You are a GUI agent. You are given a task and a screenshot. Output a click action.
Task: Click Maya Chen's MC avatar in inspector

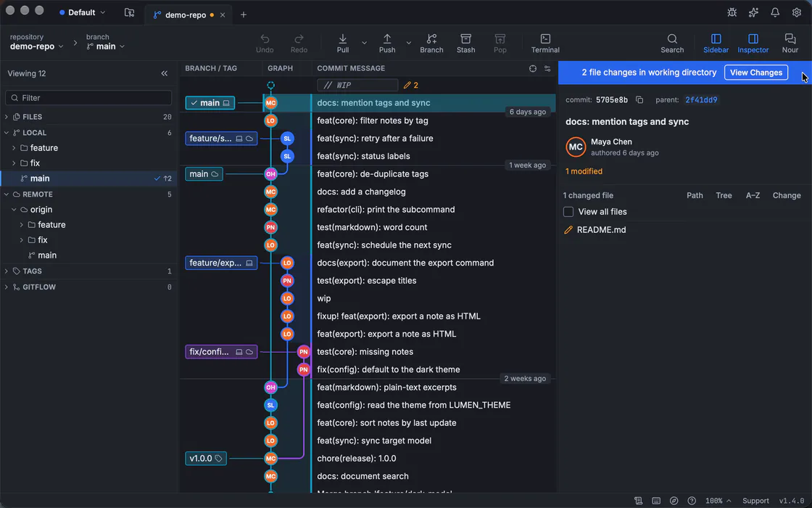click(576, 147)
